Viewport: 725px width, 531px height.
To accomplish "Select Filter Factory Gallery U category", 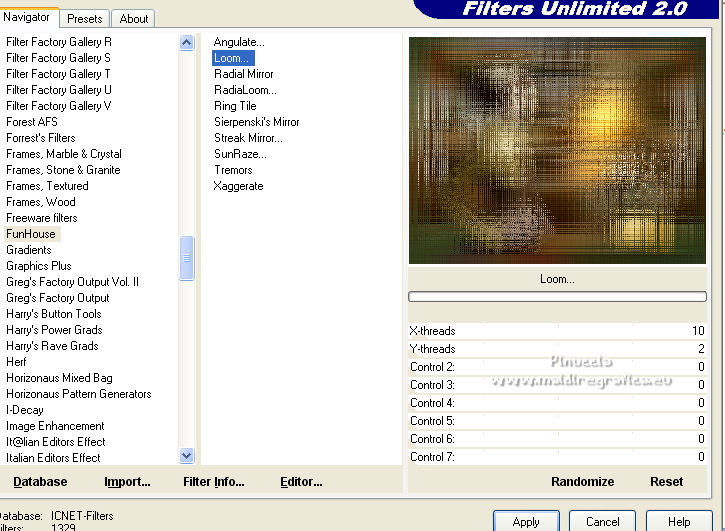I will [x=59, y=90].
